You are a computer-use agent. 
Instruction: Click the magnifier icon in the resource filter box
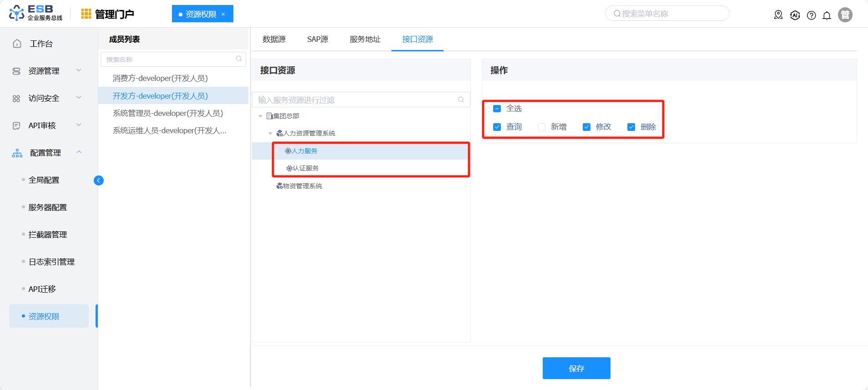pos(461,100)
